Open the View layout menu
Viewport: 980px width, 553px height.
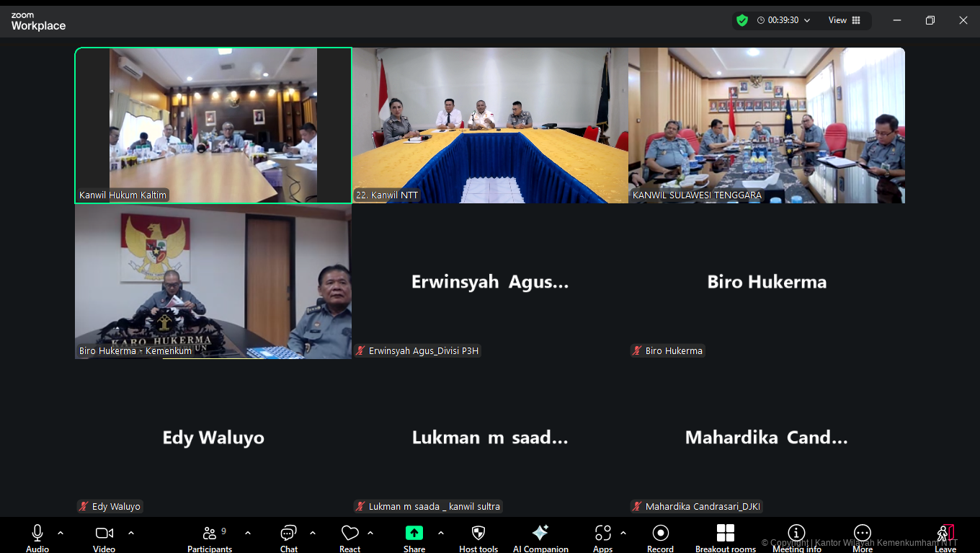843,20
